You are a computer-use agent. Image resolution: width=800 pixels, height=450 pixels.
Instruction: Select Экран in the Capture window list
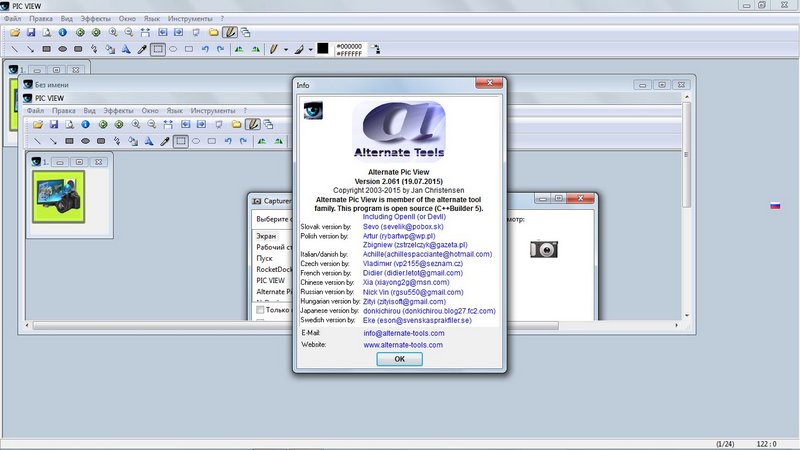point(266,236)
